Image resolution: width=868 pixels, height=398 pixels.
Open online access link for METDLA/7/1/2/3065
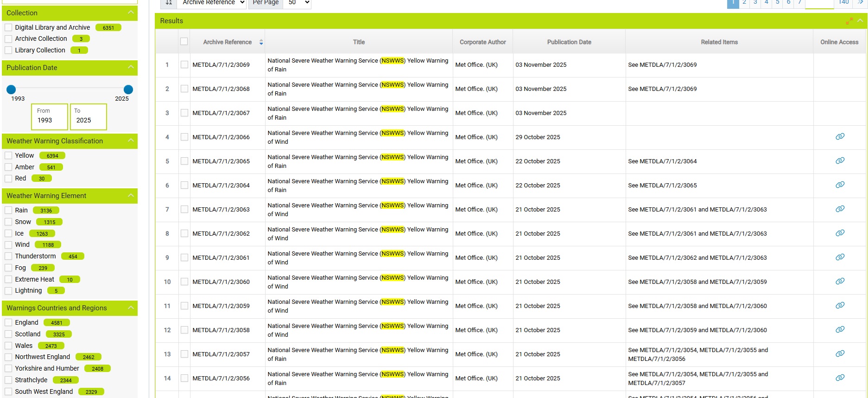(x=839, y=160)
